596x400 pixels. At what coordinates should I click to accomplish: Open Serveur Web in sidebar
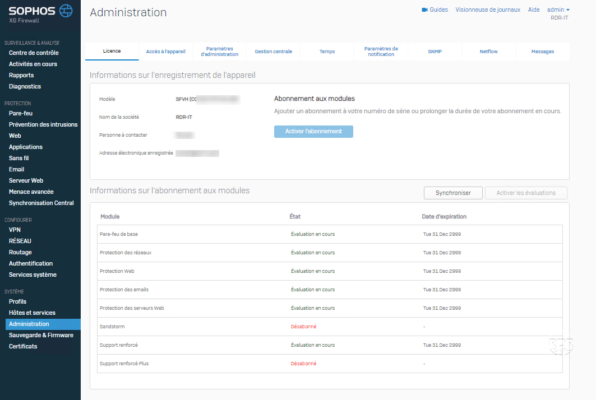(x=26, y=180)
